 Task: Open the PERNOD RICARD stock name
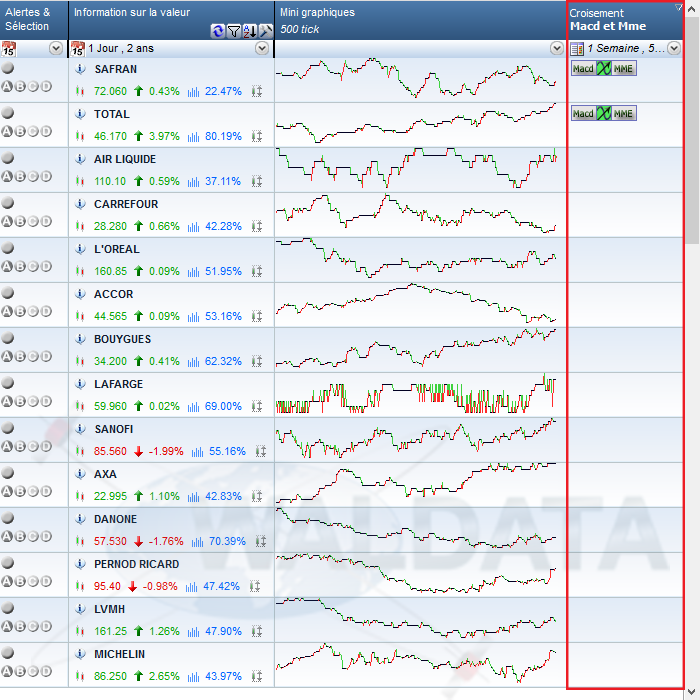[137, 564]
